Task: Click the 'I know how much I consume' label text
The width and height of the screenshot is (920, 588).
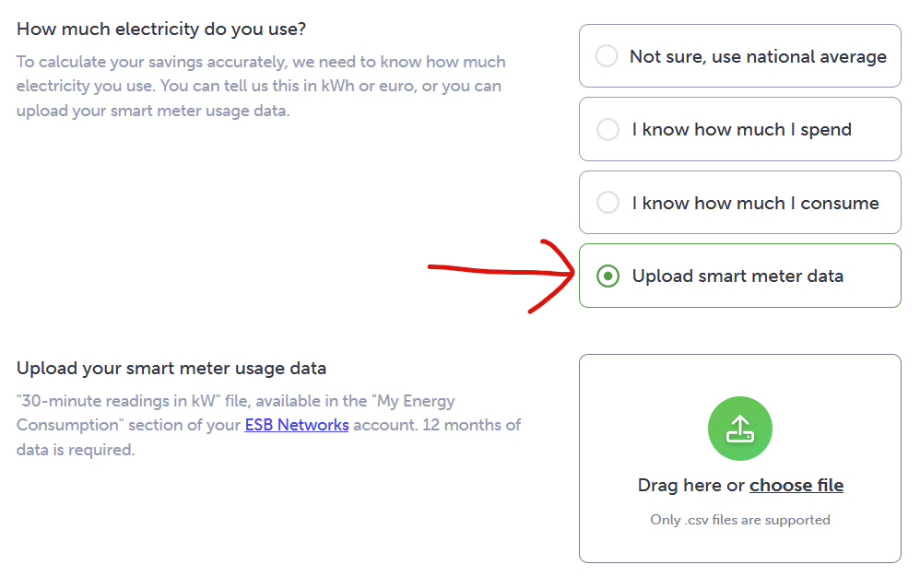Action: point(756,203)
